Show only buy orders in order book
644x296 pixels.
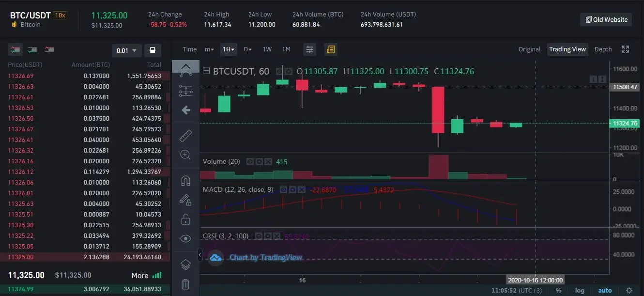tap(32, 49)
